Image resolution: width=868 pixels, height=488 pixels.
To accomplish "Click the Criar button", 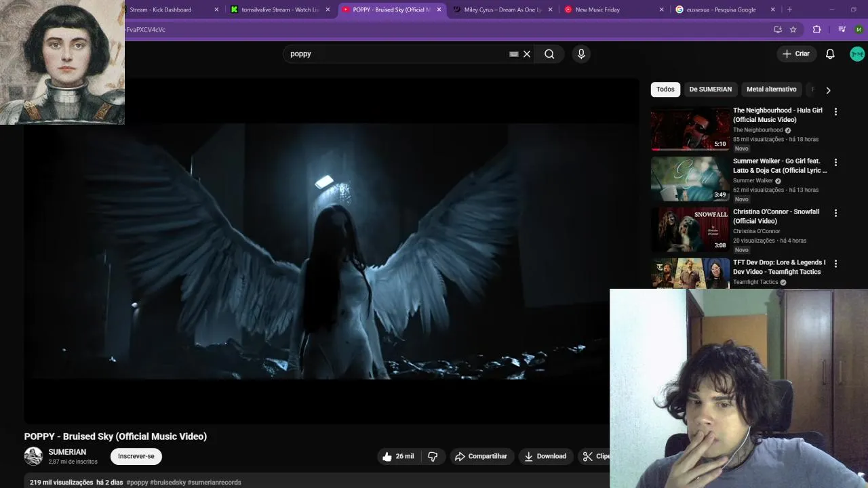I will click(x=796, y=54).
